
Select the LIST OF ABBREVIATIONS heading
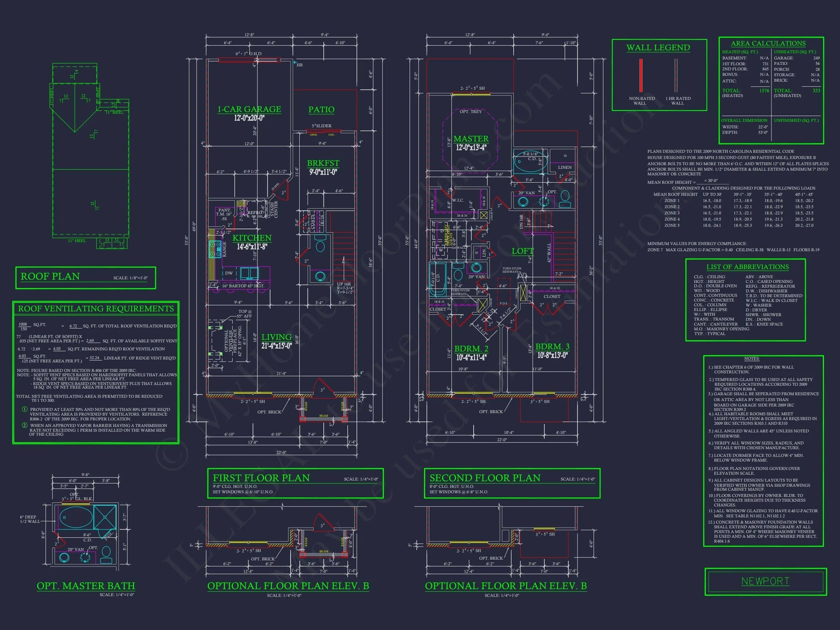tap(747, 267)
